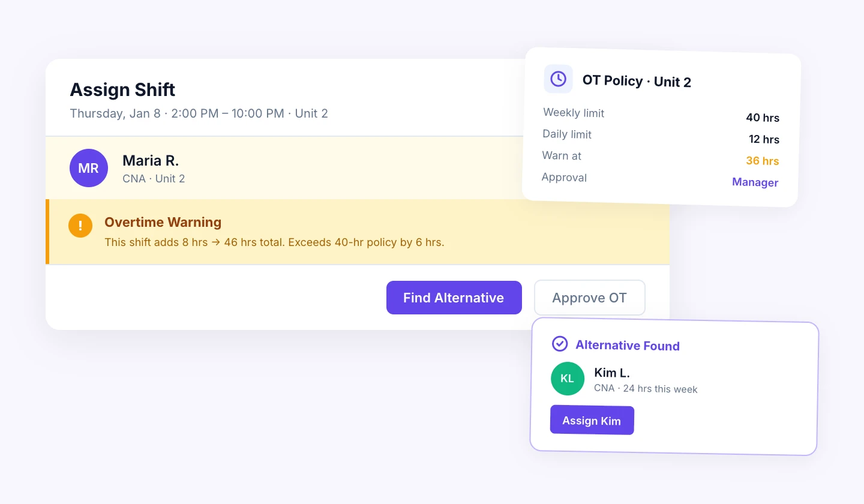Expand the OT Policy Unit 2 panel

click(660, 129)
